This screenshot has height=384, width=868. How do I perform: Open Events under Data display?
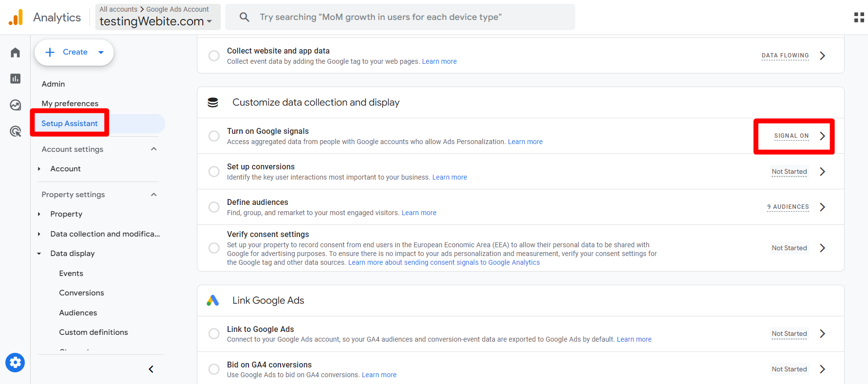click(x=71, y=273)
